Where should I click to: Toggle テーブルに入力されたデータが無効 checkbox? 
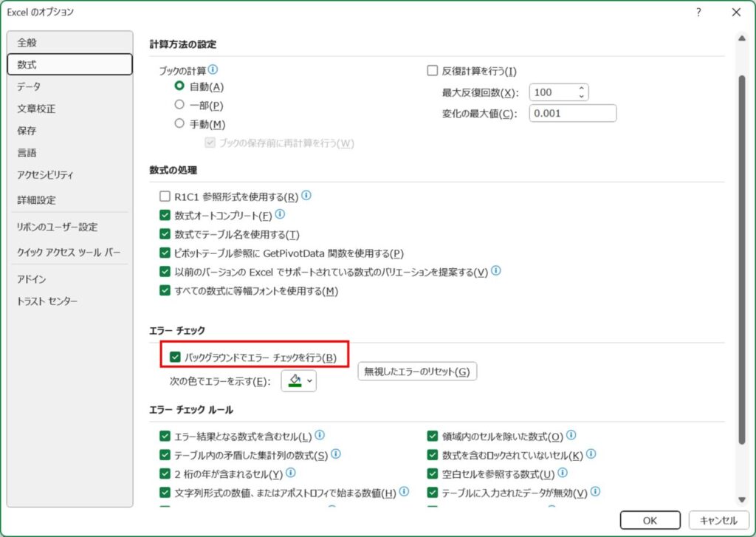pyautogui.click(x=433, y=493)
